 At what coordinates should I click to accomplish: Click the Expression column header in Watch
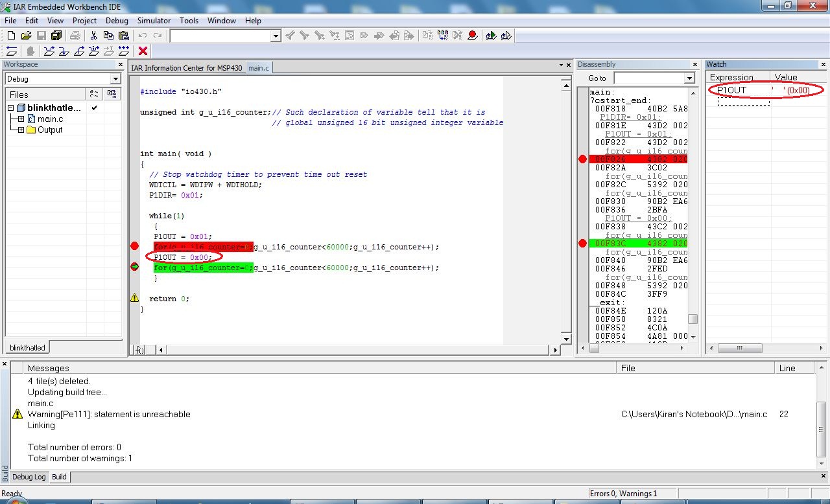click(737, 77)
